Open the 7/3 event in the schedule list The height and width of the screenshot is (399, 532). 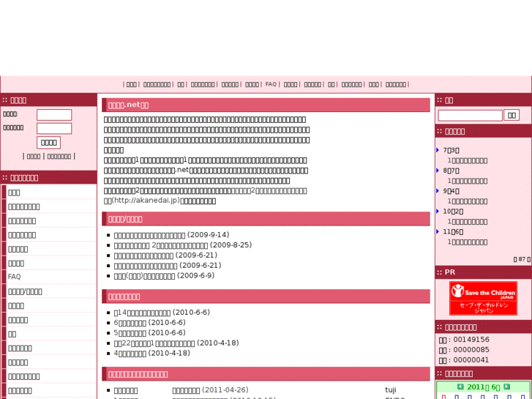point(467,160)
